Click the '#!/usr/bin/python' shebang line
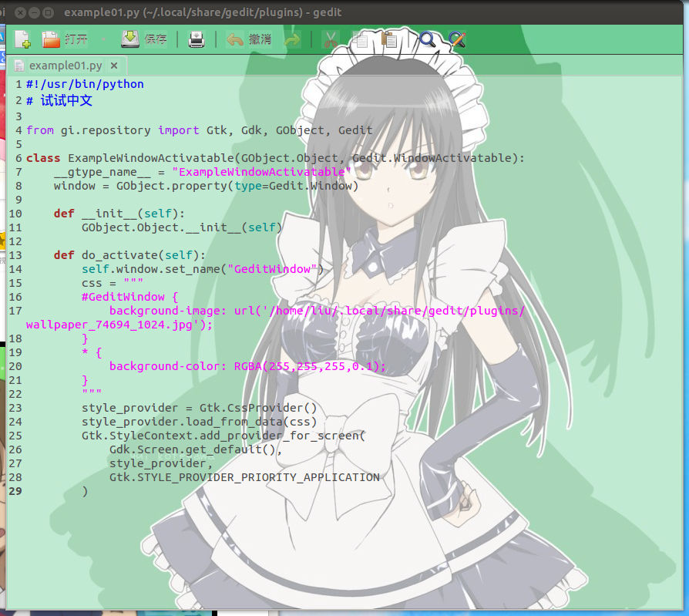Image resolution: width=689 pixels, height=616 pixels. tap(85, 84)
